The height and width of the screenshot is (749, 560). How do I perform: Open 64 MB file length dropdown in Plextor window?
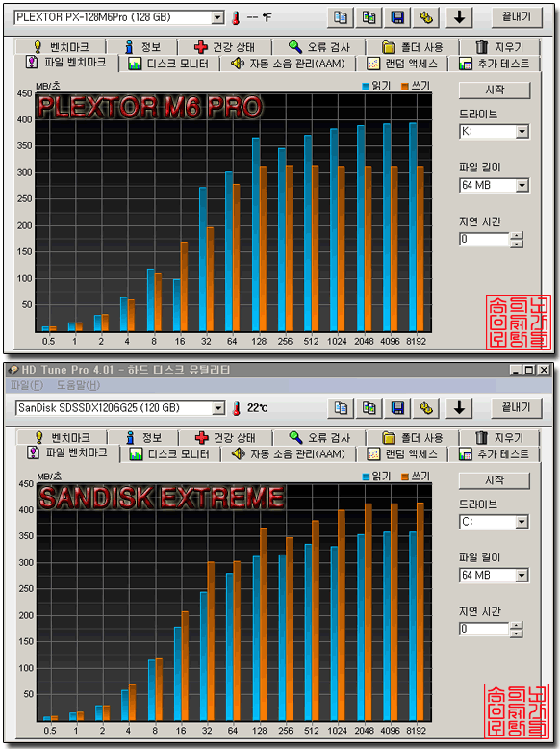(x=522, y=186)
